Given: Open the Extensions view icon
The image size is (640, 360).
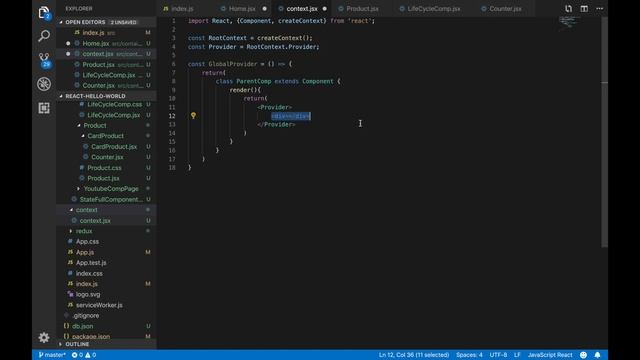Looking at the screenshot, I should point(44,108).
